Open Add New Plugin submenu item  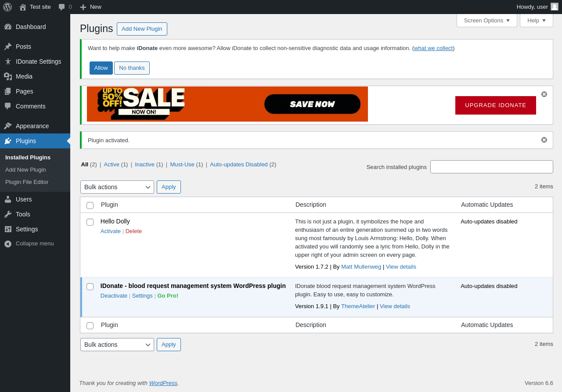25,169
